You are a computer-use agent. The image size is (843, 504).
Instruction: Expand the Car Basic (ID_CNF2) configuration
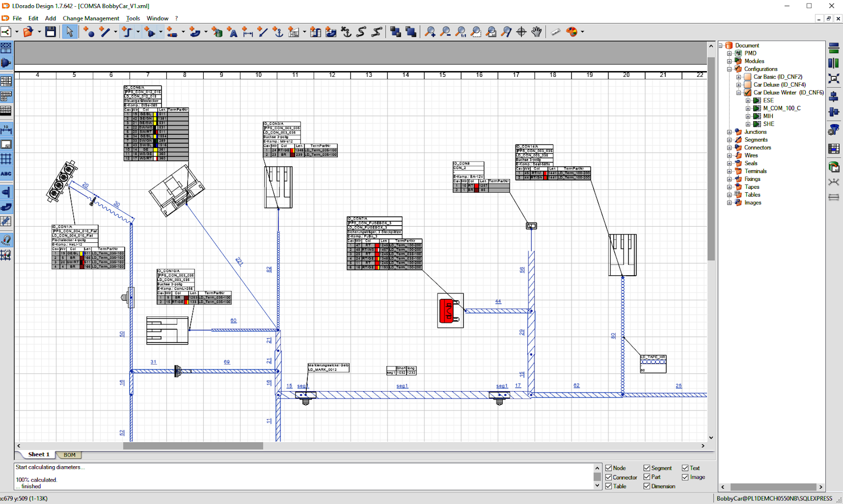point(739,77)
